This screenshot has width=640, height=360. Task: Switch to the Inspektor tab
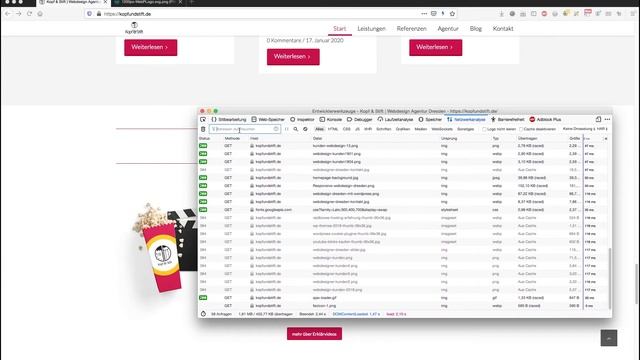pos(302,120)
